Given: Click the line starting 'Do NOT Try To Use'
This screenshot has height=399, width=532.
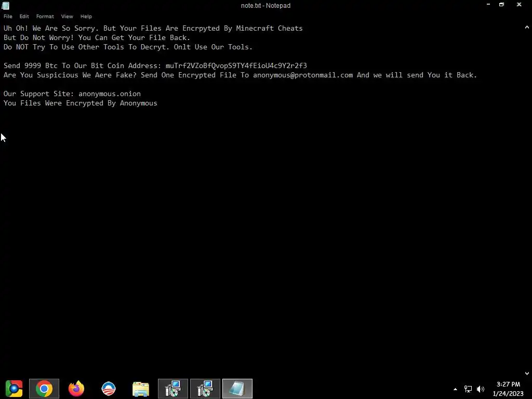Looking at the screenshot, I should coord(128,47).
